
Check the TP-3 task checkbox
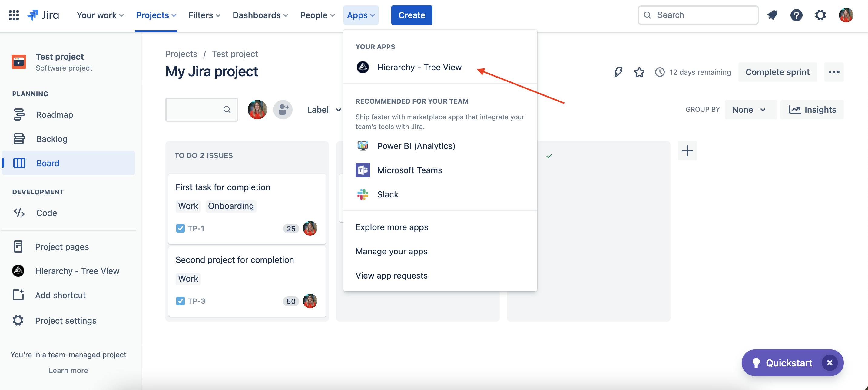(x=180, y=301)
